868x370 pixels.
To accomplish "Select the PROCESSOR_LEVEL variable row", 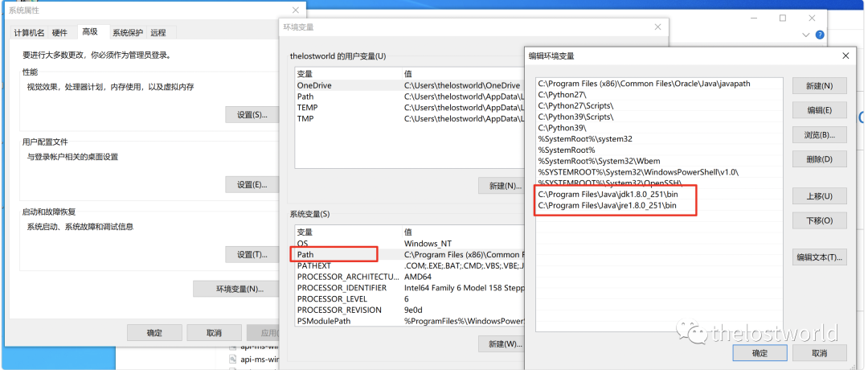I will [x=410, y=299].
